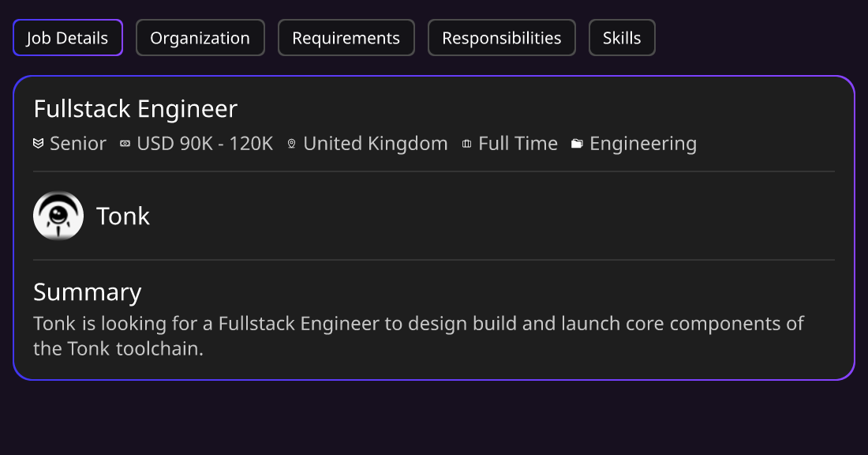
Task: Click the Tonk company logo
Action: tap(58, 216)
